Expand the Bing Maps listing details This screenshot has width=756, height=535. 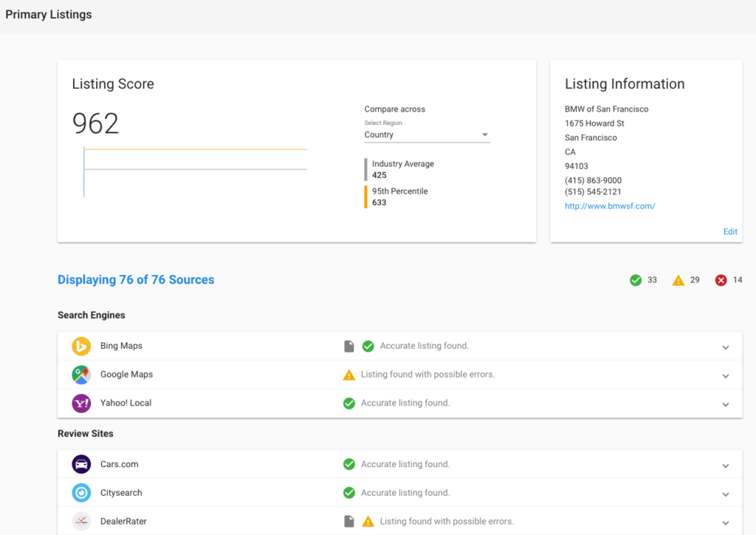[x=726, y=346]
